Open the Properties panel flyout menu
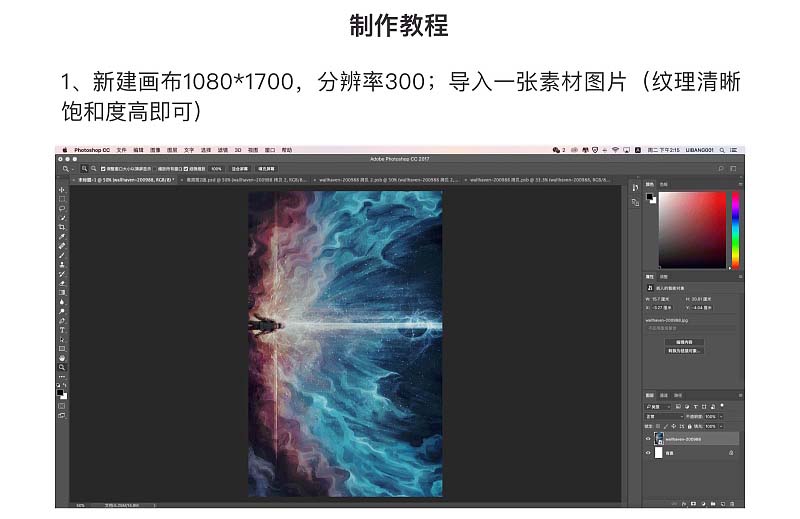The height and width of the screenshot is (519, 800). click(740, 277)
